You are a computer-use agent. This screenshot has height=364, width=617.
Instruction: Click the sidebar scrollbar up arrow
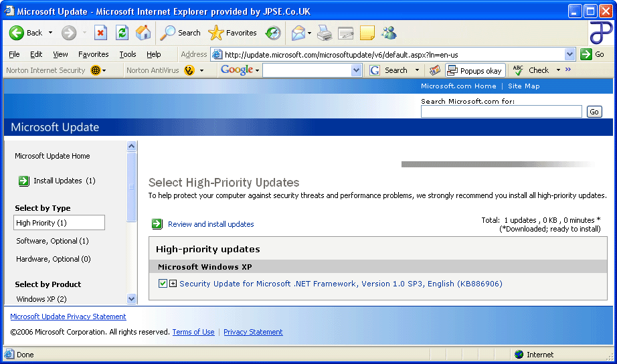(131, 146)
